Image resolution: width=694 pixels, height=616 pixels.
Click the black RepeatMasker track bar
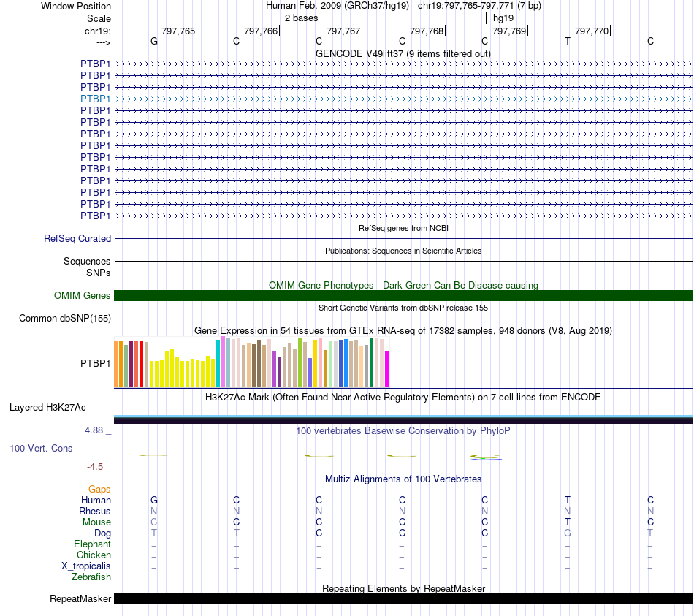tap(404, 598)
